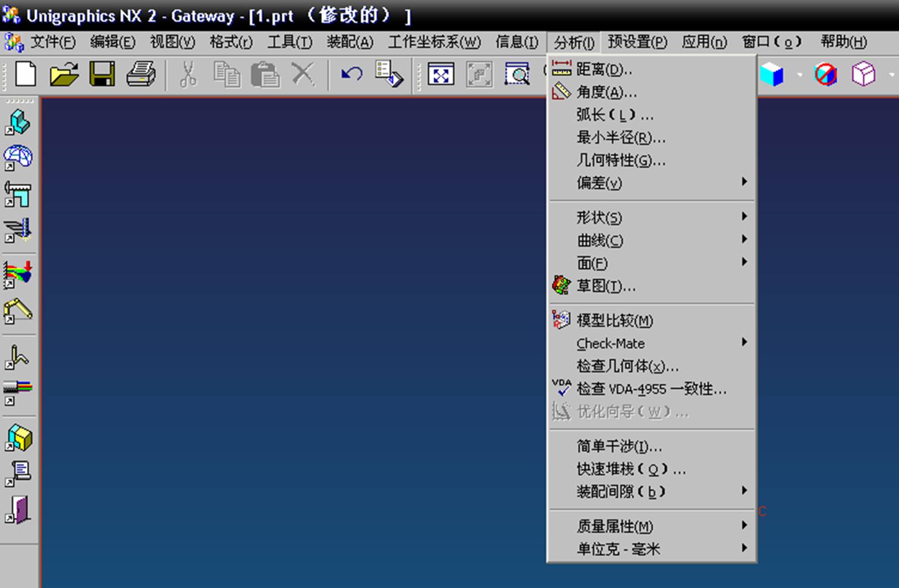
Task: Click the yellow linkage arm icon in sidebar
Action: [18, 311]
